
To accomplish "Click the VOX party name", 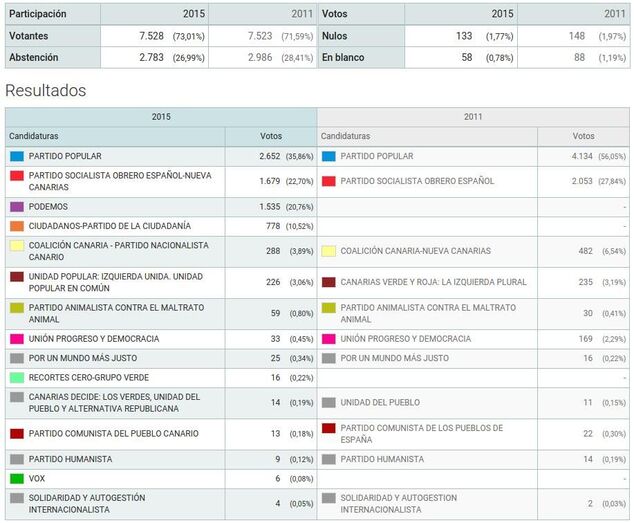I will point(37,479).
